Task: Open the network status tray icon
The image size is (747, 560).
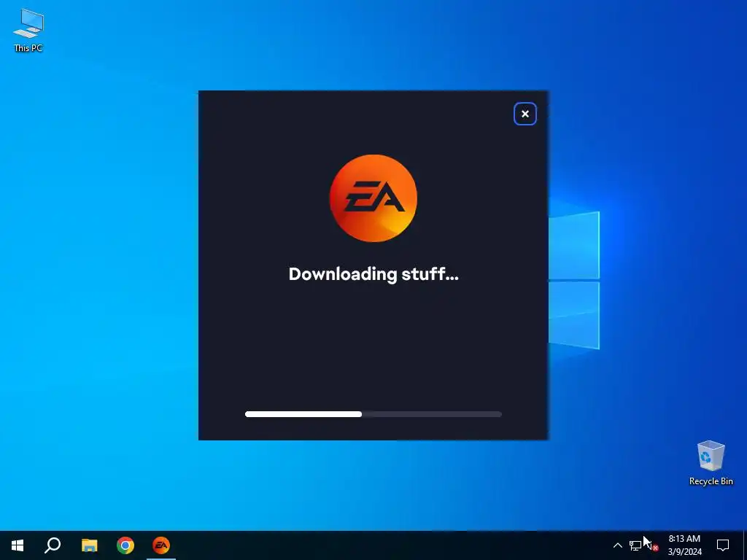Action: click(635, 545)
